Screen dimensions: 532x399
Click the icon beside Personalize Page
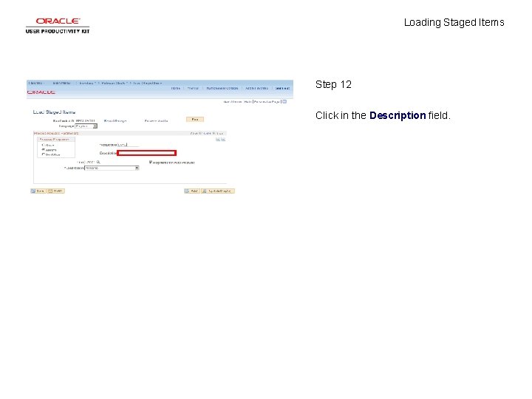(x=284, y=101)
